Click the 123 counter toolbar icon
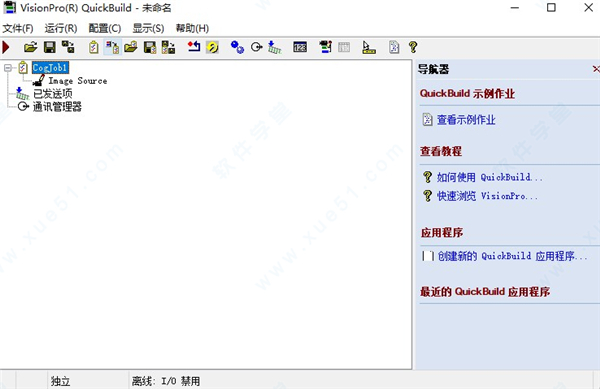The height and width of the screenshot is (389, 600). pyautogui.click(x=300, y=47)
